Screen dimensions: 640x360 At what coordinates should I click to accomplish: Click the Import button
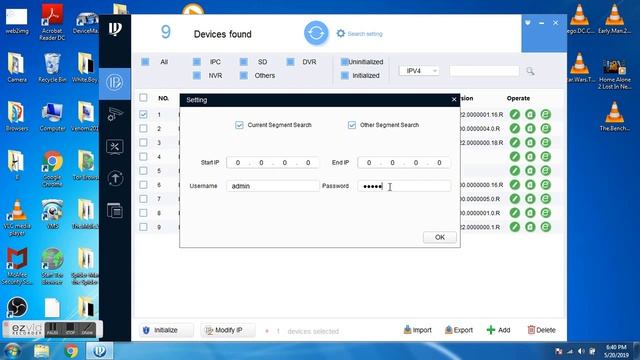(418, 330)
